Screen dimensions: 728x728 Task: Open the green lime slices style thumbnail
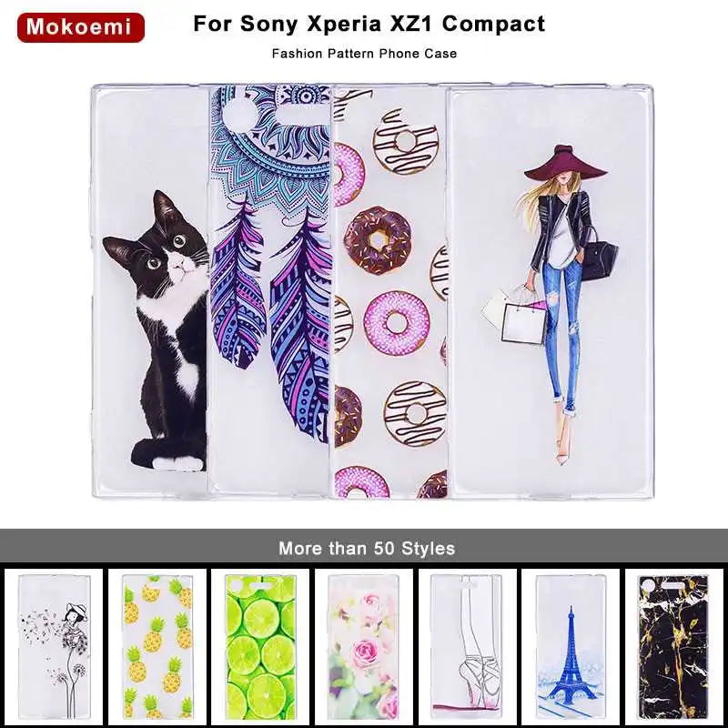click(260, 646)
